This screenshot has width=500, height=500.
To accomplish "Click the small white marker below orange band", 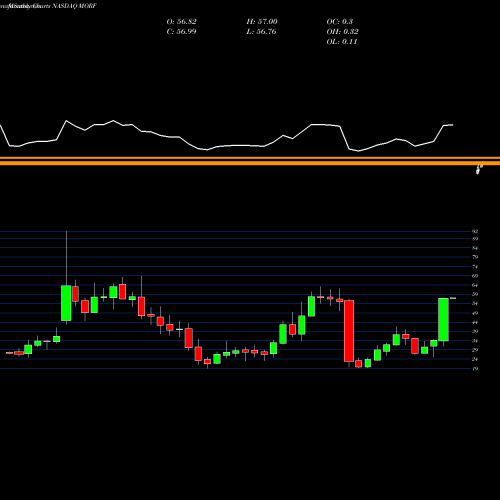I will coord(479,170).
